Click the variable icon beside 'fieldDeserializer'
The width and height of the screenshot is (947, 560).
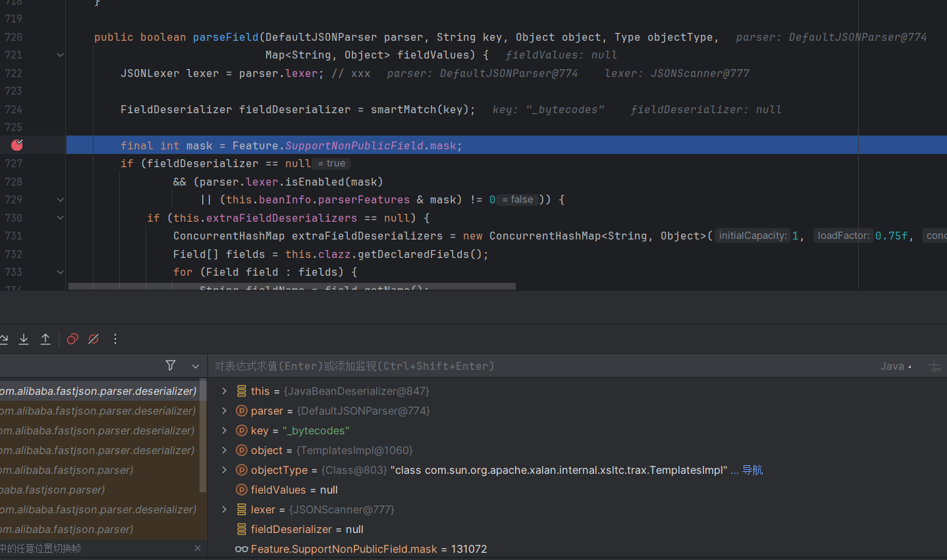(x=242, y=529)
